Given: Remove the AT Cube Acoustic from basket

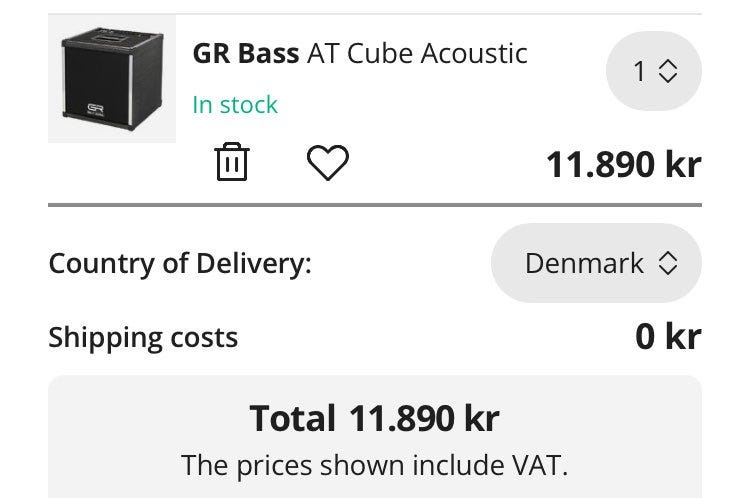Looking at the screenshot, I should (x=231, y=162).
